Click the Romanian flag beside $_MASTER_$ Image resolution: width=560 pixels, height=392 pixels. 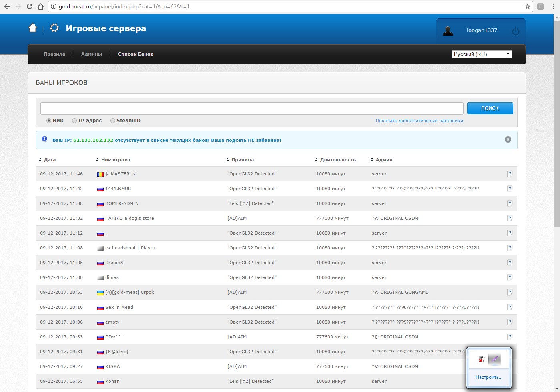[100, 174]
